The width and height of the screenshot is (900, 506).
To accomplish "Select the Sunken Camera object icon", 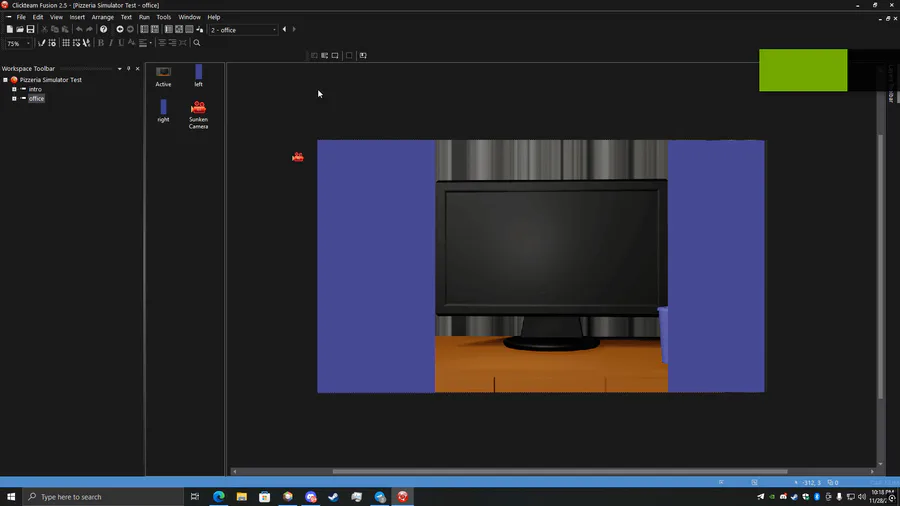I will 198,108.
